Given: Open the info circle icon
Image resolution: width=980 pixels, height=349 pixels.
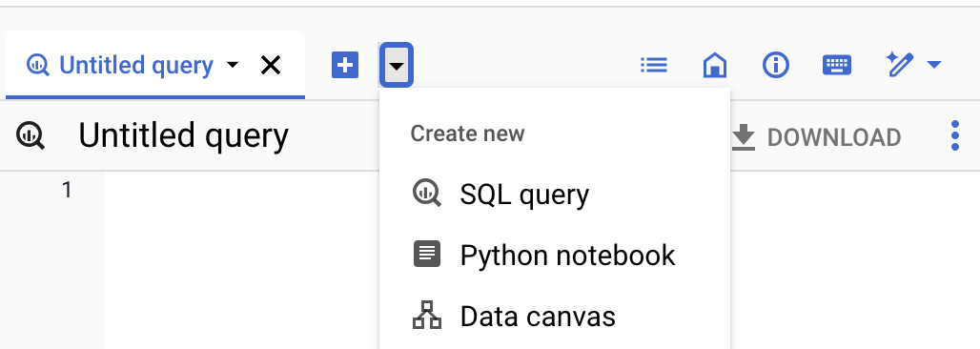Looking at the screenshot, I should click(x=776, y=65).
